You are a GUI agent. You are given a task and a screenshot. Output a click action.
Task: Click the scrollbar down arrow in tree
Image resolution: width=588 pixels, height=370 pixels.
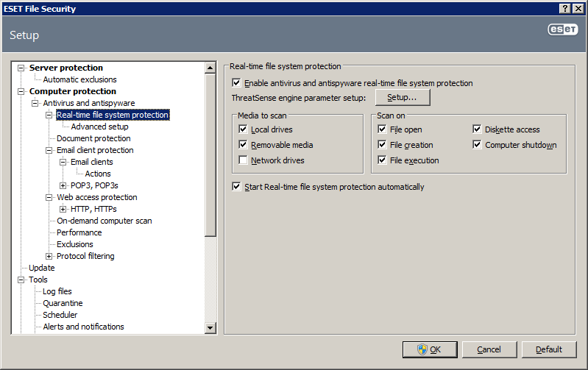(210, 328)
